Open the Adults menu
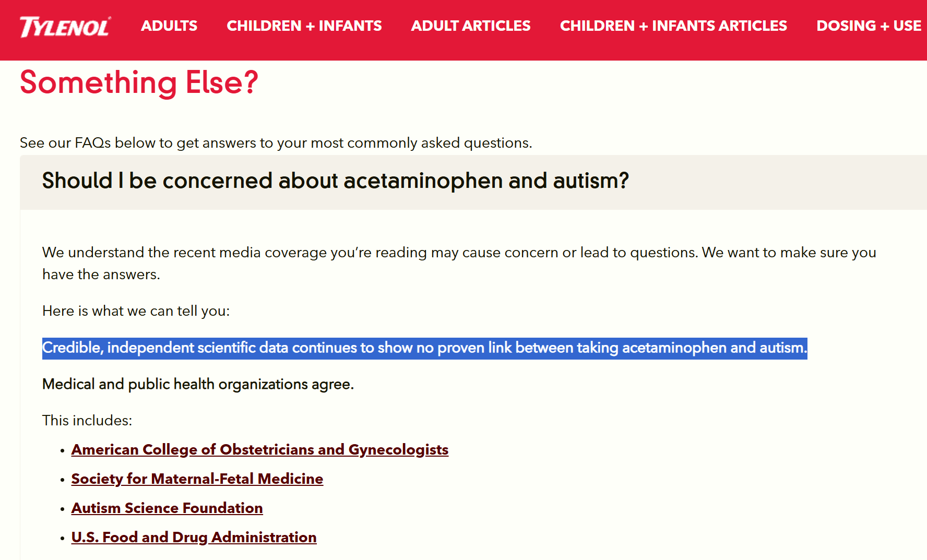Viewport: 927px width, 560px height. [x=169, y=26]
